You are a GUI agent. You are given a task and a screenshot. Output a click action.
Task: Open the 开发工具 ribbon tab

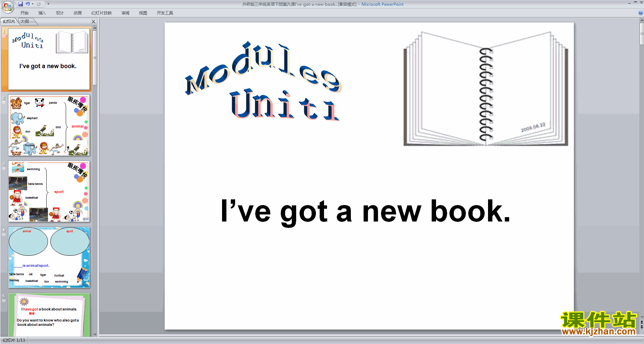click(x=165, y=13)
